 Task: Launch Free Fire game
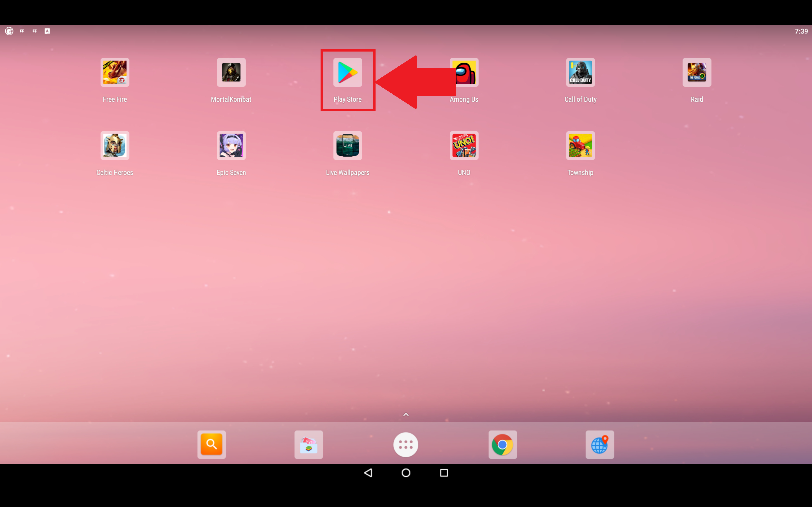(x=114, y=72)
